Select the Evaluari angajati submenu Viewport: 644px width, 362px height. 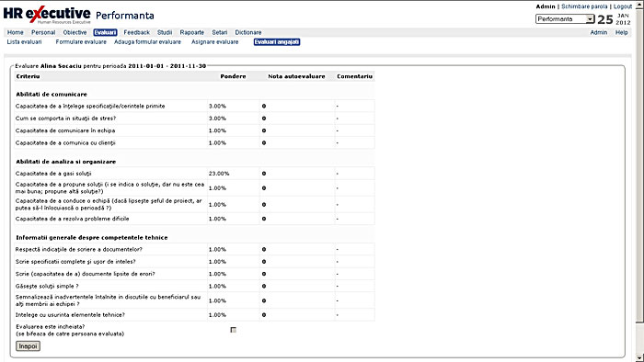click(x=277, y=42)
